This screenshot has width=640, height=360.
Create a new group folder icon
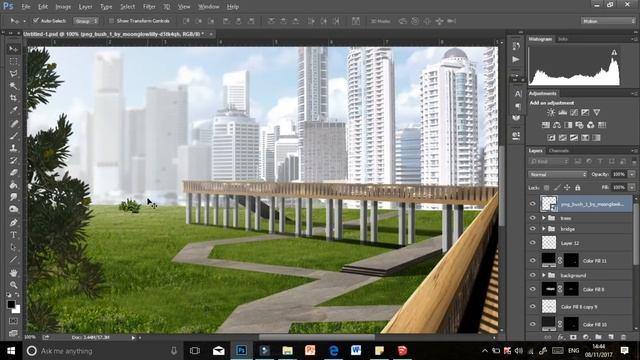pyautogui.click(x=598, y=337)
